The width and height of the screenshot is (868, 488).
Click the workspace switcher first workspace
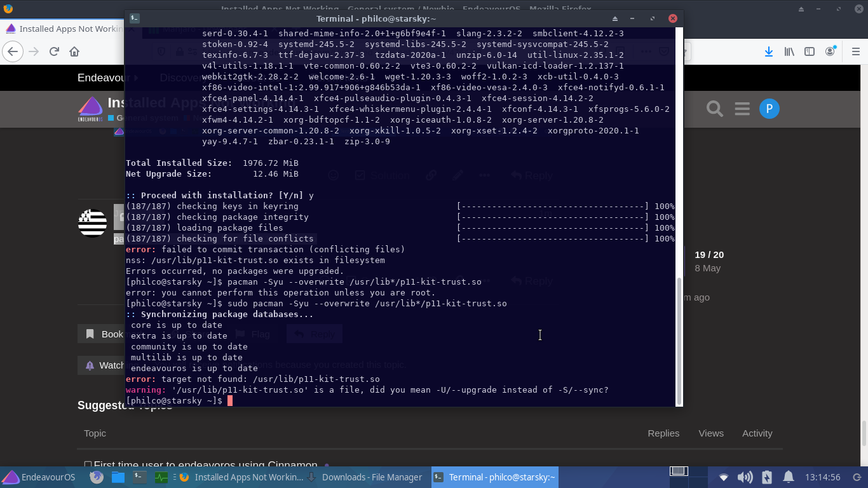(679, 471)
